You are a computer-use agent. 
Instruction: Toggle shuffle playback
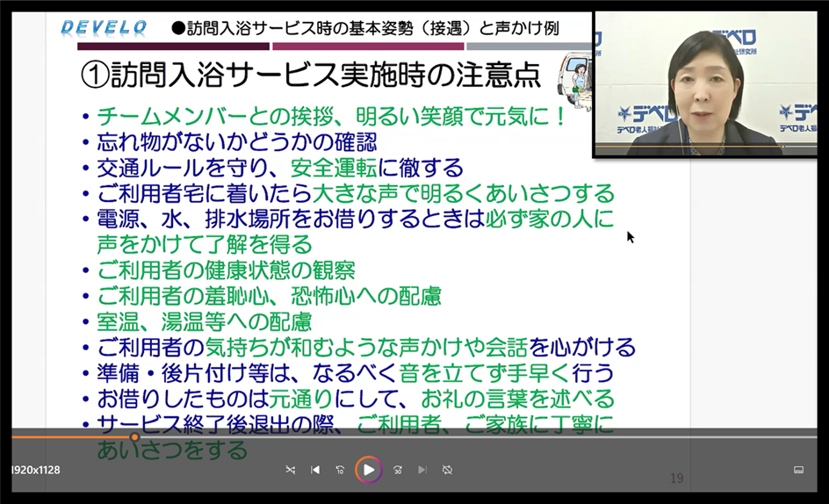(x=291, y=470)
